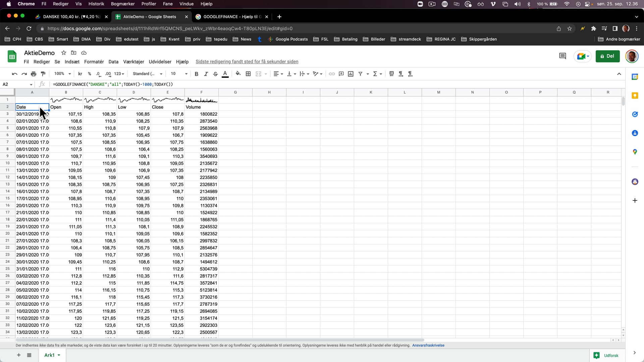Open the Data menu

point(113,62)
